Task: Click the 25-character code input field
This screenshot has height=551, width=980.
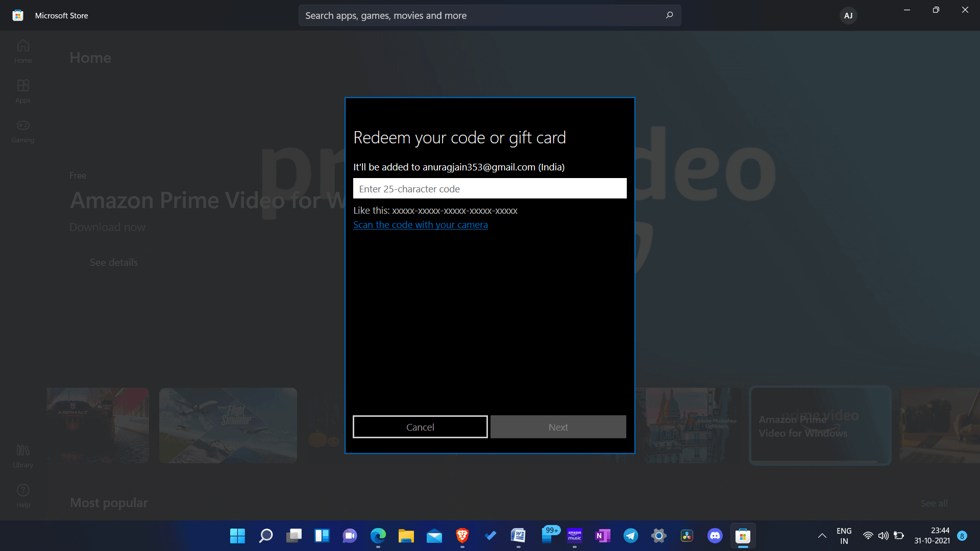Action: click(x=490, y=188)
